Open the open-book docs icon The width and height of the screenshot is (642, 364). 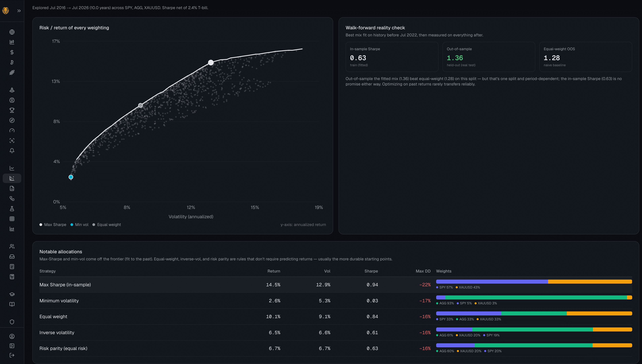tap(12, 304)
